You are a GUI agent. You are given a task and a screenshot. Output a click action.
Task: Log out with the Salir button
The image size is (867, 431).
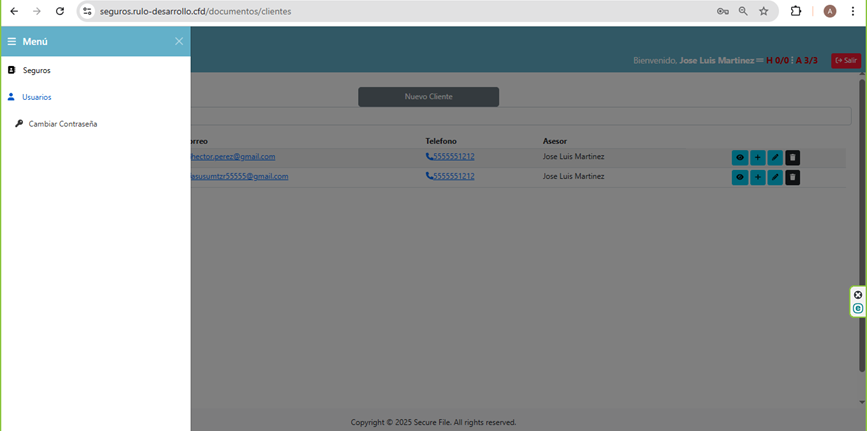pos(846,60)
